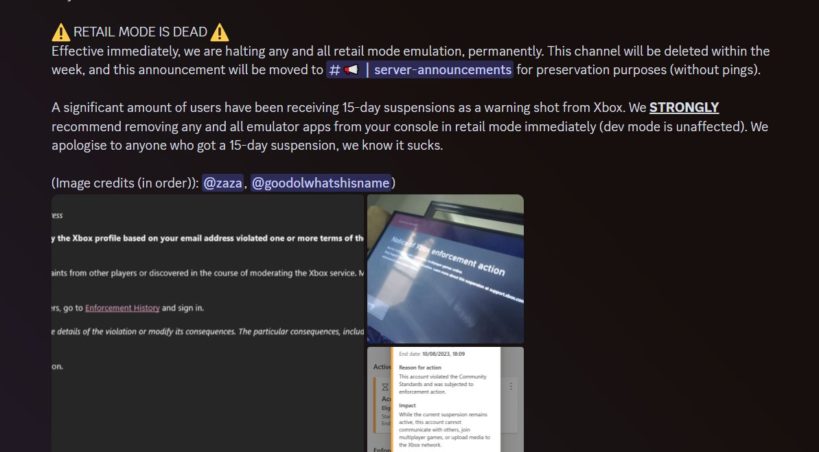Click the warning emoji after DEAD
Viewport: 819px width, 452px height.
click(x=219, y=32)
